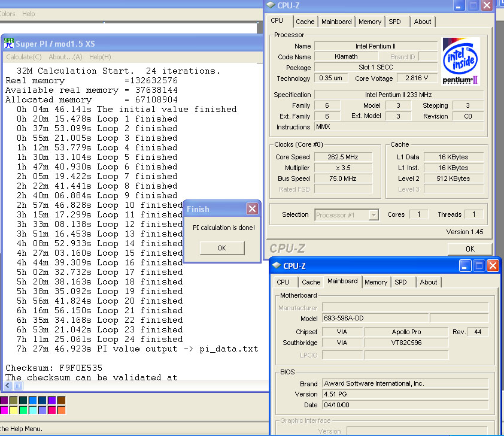Click the Intel Pentium II logo

[461, 61]
